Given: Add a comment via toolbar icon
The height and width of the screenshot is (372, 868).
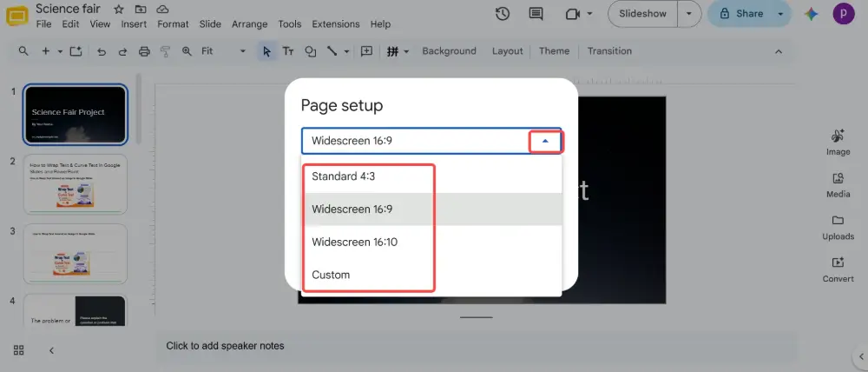Looking at the screenshot, I should coord(366,51).
